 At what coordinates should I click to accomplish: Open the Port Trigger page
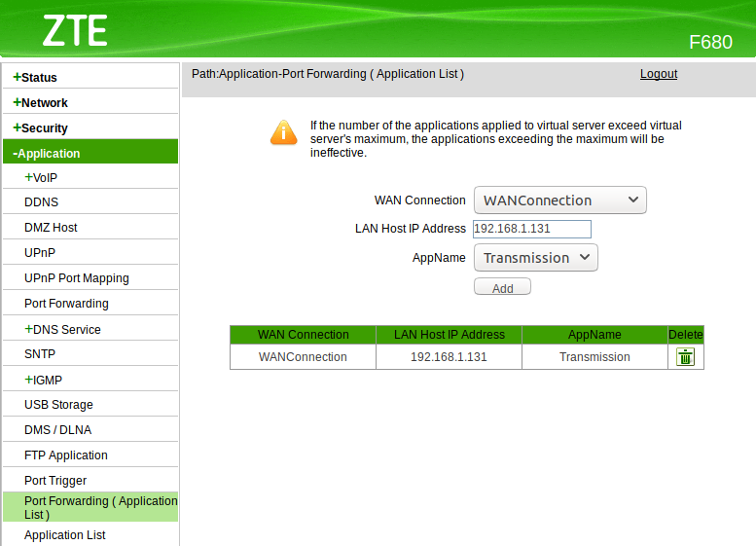(55, 481)
